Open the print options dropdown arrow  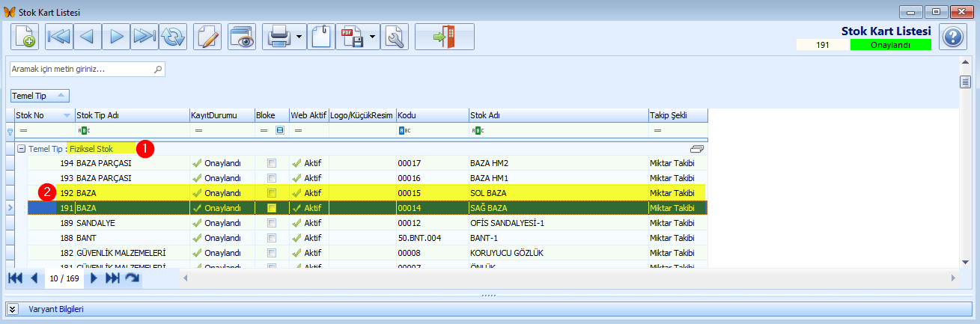coord(299,36)
